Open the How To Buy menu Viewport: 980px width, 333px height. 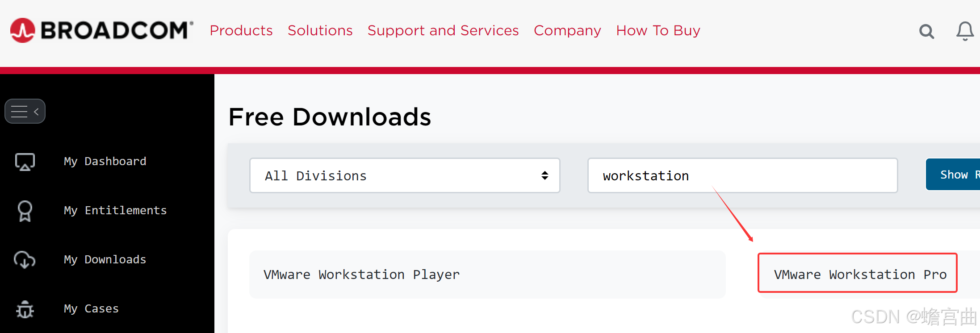point(658,30)
